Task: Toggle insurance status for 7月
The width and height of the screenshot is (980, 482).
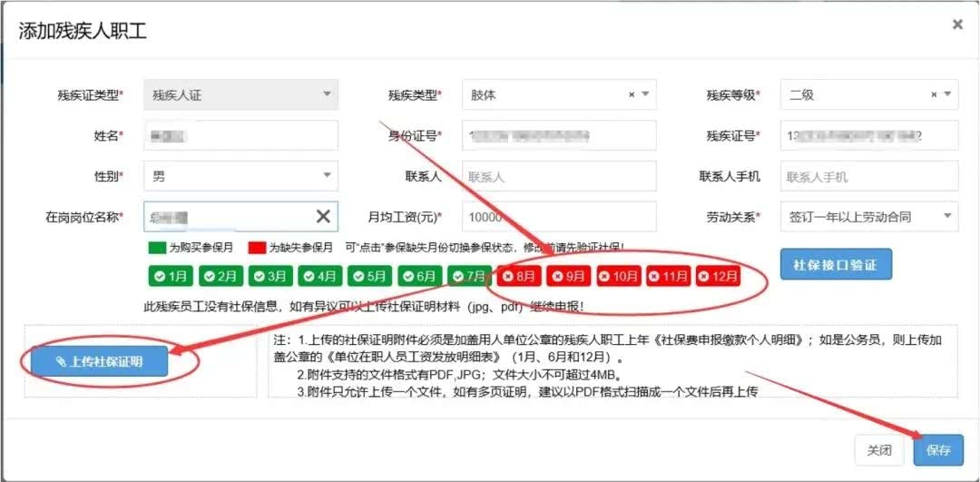Action: tap(470, 276)
